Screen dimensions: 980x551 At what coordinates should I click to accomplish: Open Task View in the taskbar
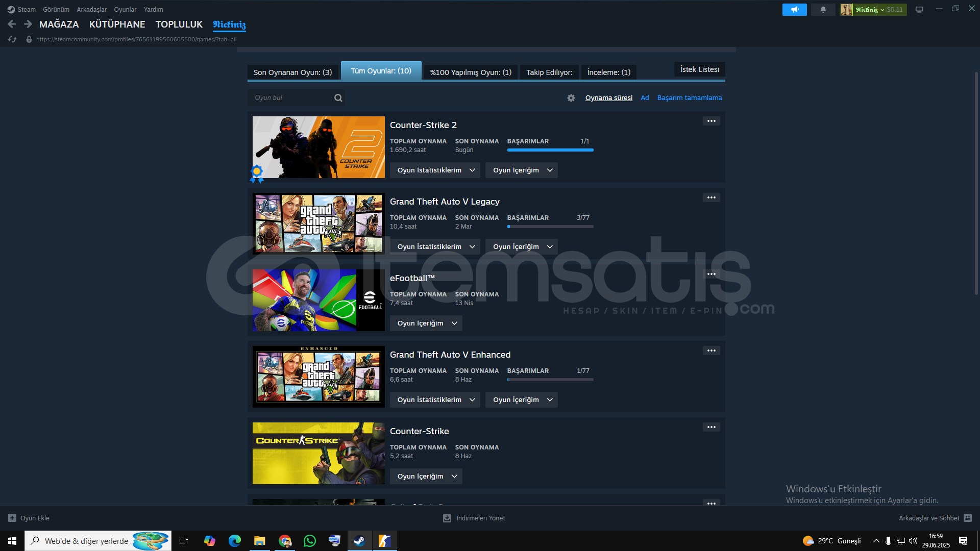(x=184, y=541)
